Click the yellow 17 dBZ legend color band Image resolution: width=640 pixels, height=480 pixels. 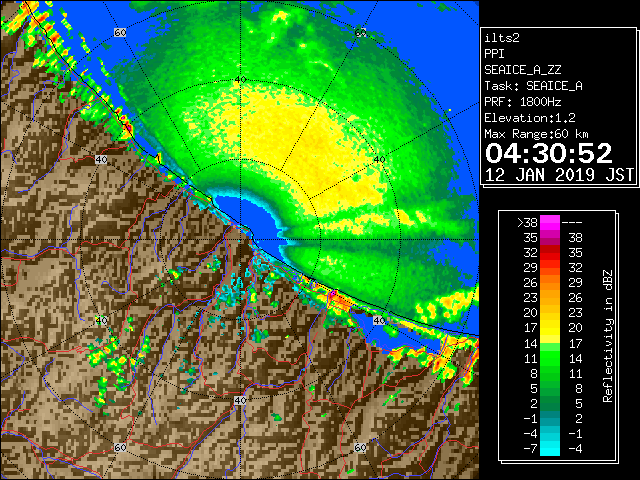point(550,328)
